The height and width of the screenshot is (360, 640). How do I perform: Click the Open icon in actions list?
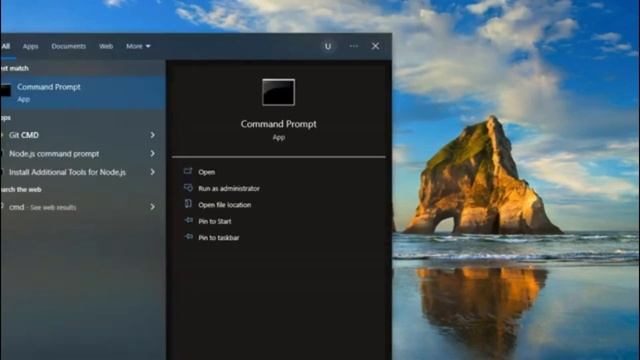click(188, 171)
